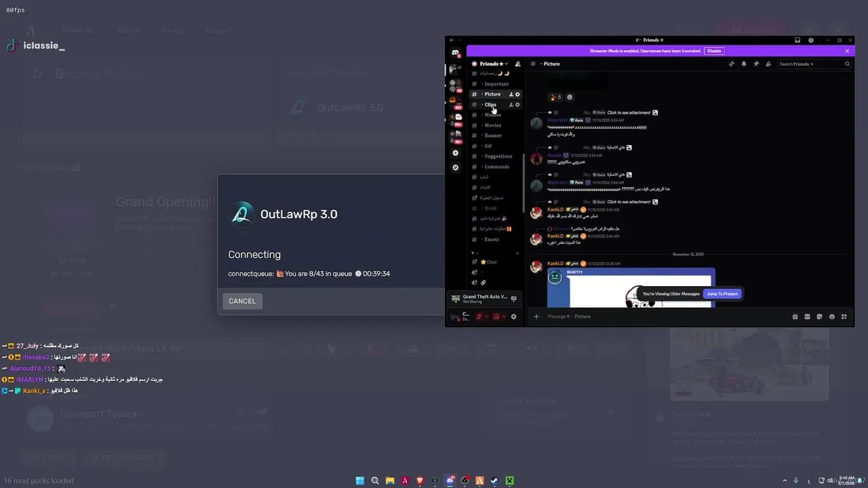The image size is (868, 488).
Task: Open headphone output options arrow
Action: click(x=504, y=317)
